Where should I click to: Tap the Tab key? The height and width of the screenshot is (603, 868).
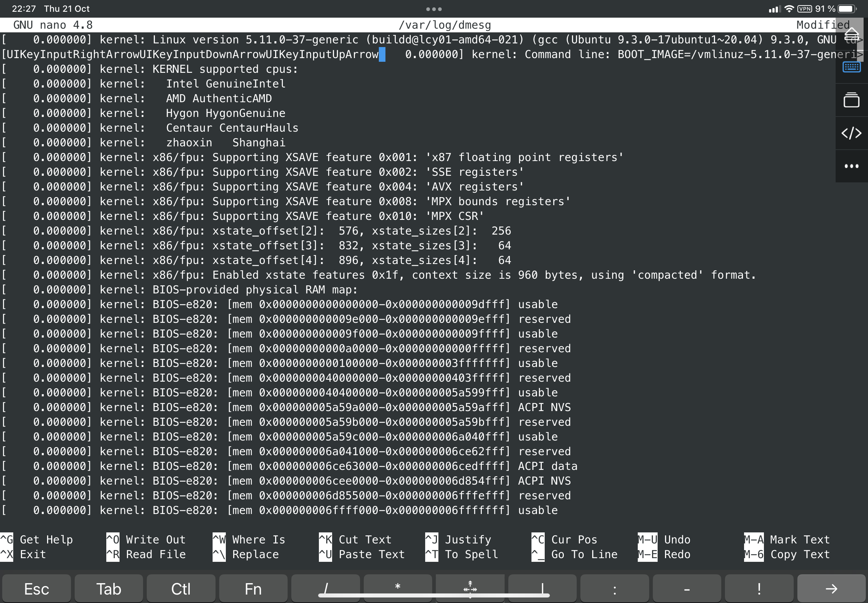click(108, 588)
